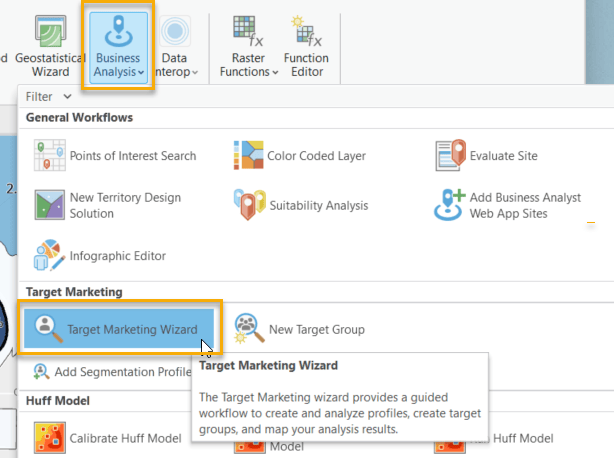Open the Data Interop tool icon
Viewport: 614px width, 458px height.
click(175, 31)
